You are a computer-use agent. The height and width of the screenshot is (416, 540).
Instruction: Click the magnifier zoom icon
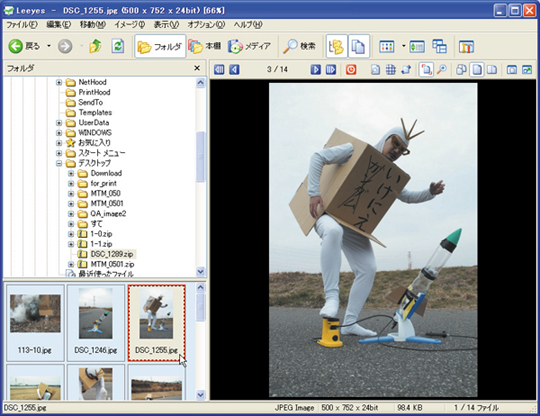pyautogui.click(x=442, y=70)
